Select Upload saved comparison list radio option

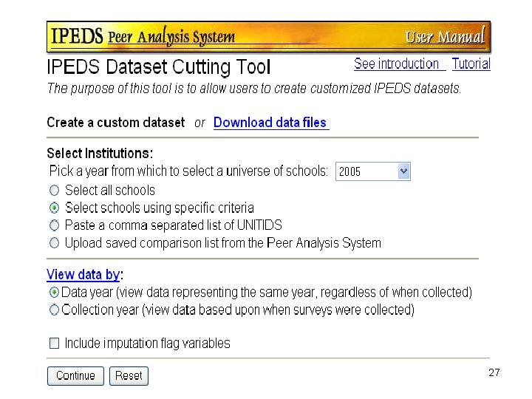[x=55, y=243]
